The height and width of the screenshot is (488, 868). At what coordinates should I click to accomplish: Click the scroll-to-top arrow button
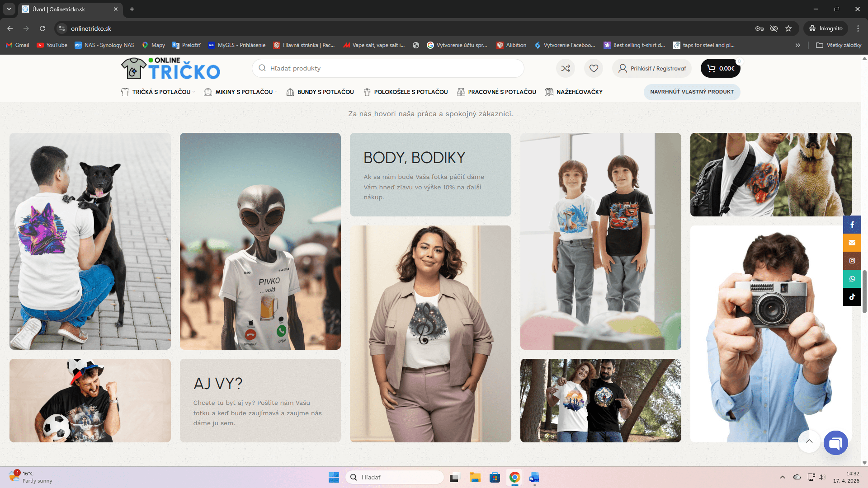point(809,441)
